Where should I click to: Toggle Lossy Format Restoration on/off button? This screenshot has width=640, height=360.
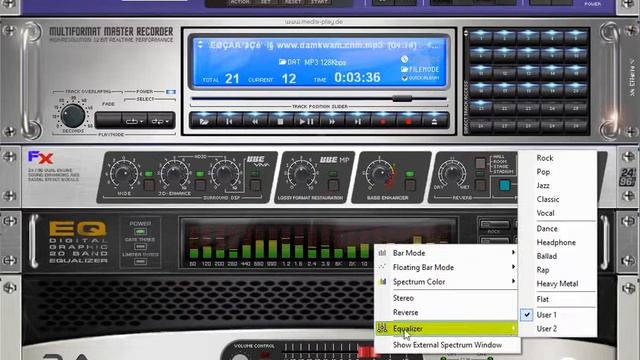333,185
